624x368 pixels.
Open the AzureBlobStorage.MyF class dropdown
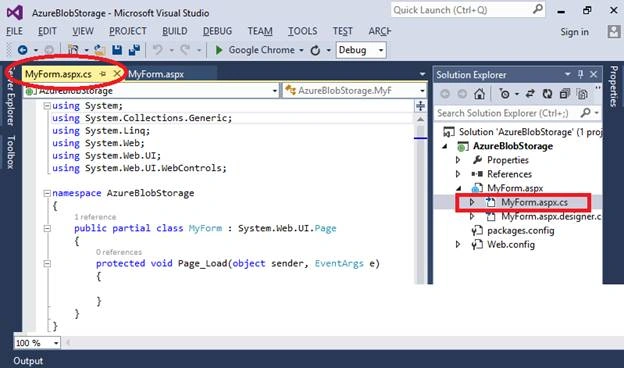(422, 91)
